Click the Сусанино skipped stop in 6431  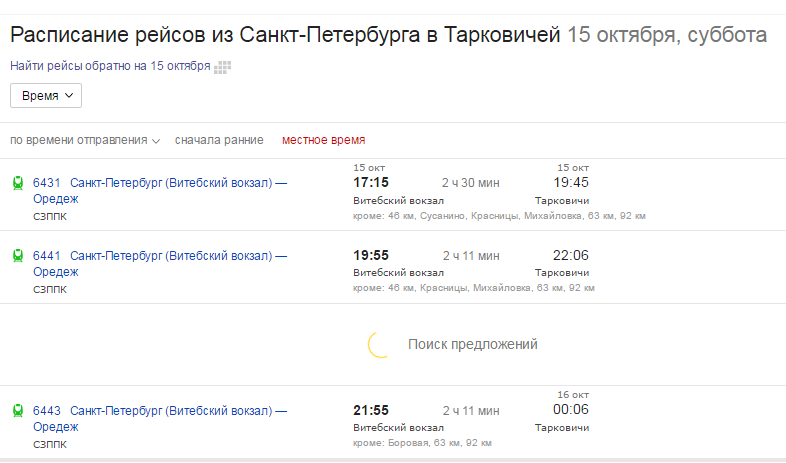[441, 215]
